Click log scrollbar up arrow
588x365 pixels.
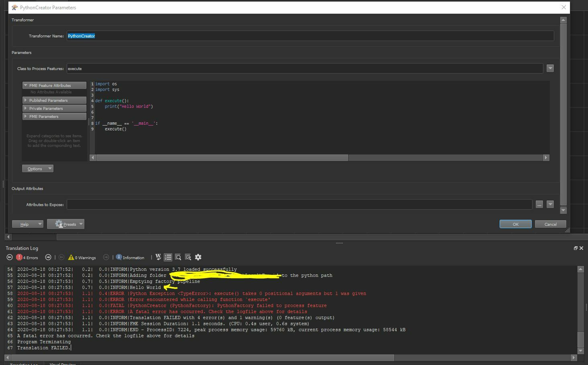click(580, 269)
